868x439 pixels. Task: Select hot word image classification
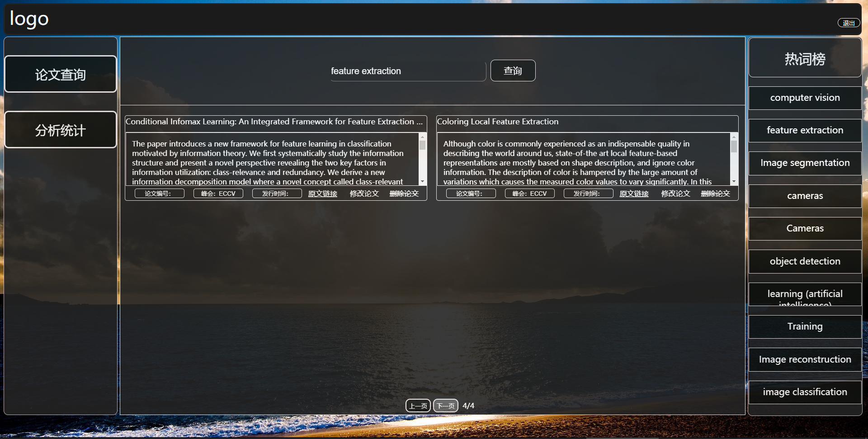tap(805, 392)
